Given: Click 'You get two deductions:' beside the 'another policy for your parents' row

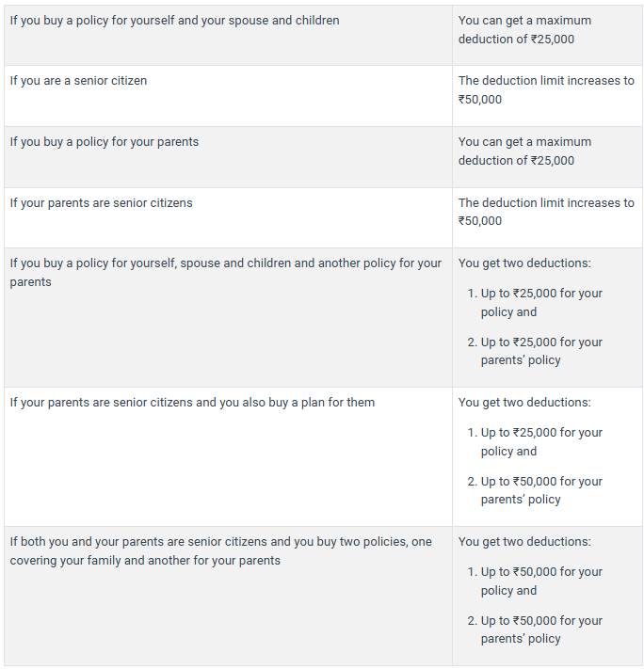Looking at the screenshot, I should point(524,263).
